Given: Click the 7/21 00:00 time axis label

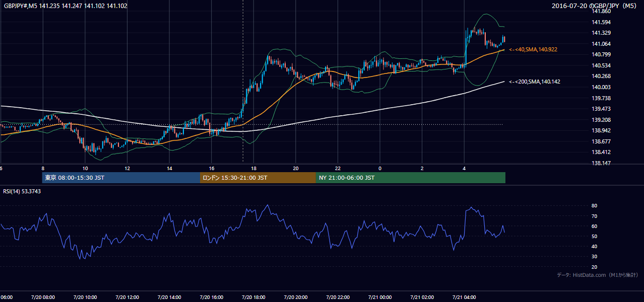Looking at the screenshot, I should tap(380, 297).
